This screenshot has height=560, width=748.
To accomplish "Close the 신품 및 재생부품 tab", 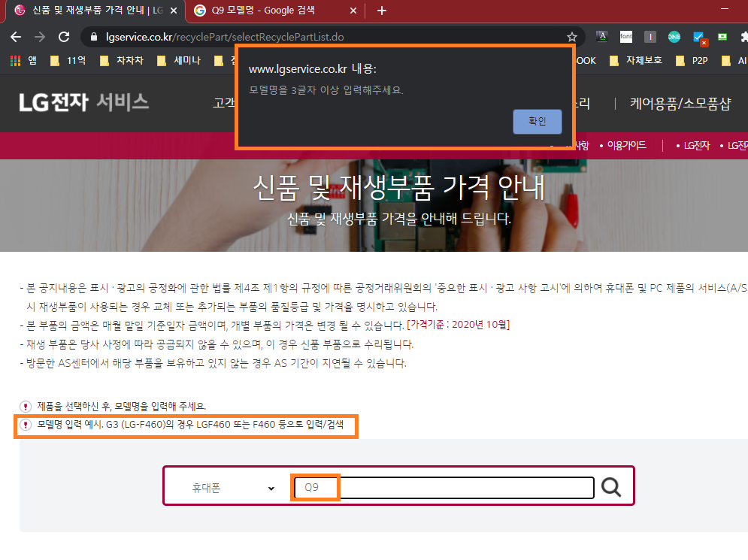I will 174,11.
